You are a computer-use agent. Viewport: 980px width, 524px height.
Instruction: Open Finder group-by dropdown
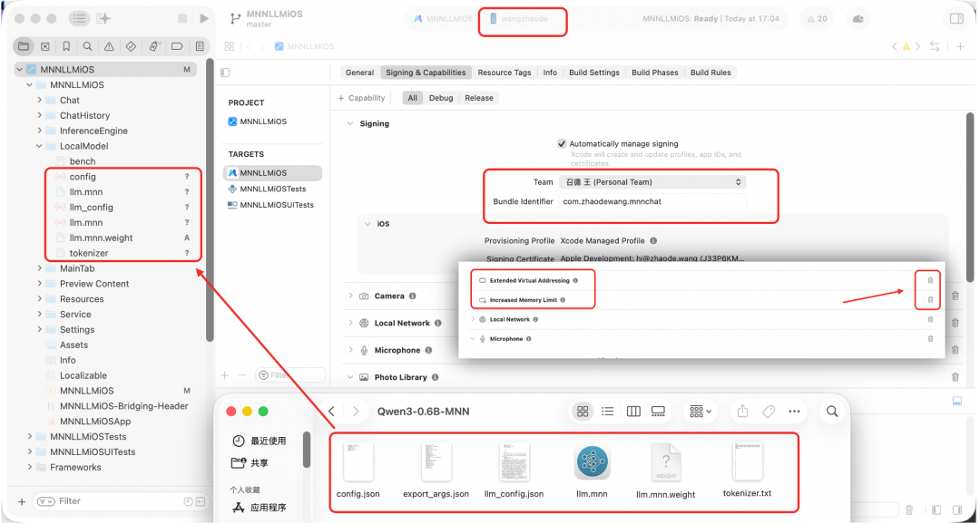pos(701,411)
